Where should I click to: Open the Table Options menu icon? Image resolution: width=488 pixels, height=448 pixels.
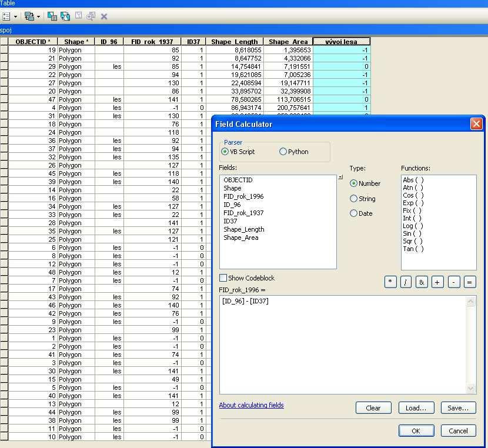[6, 16]
